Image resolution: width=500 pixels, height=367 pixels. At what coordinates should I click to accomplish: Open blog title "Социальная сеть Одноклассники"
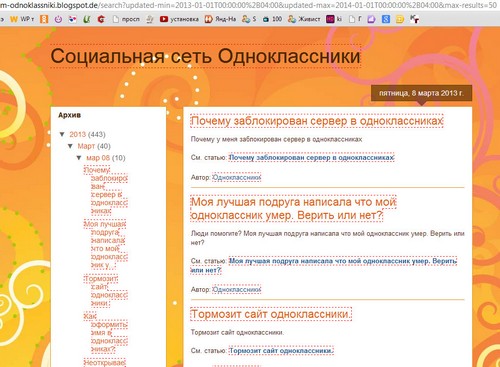[x=206, y=56]
